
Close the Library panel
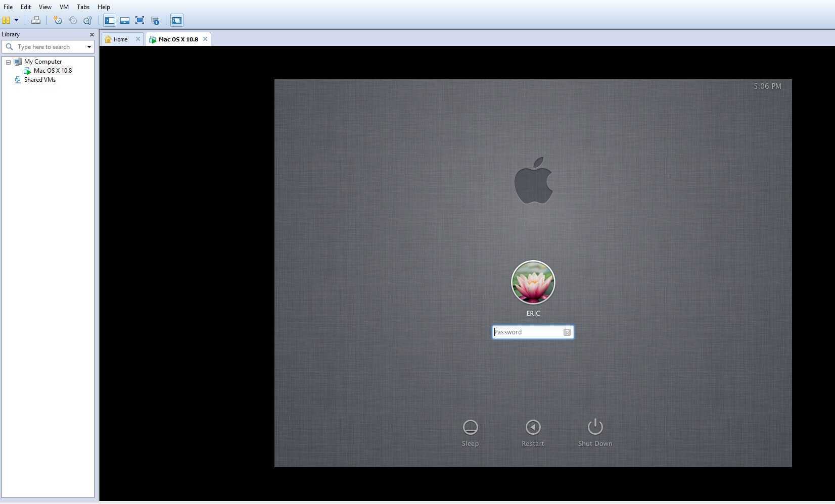click(x=91, y=34)
